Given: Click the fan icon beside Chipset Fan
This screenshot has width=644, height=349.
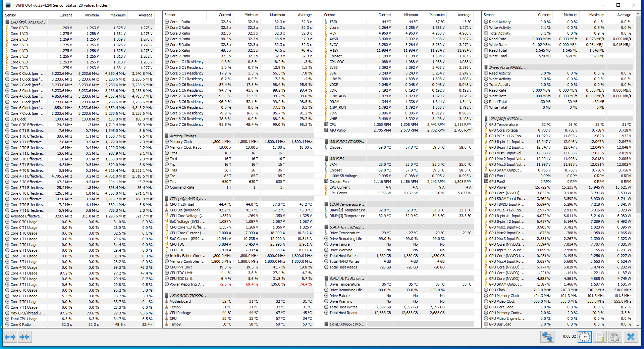Looking at the screenshot, I should (x=326, y=182).
